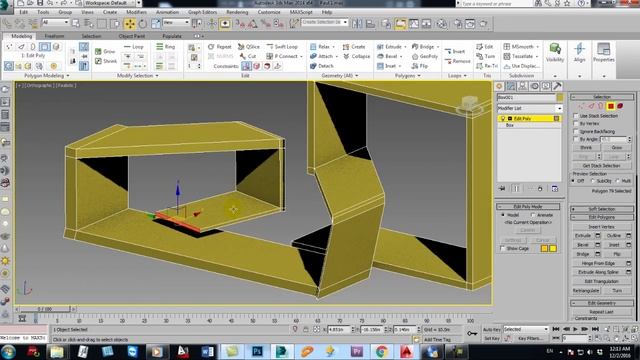Screen dimensions: 640x360
Task: Enable Show Cage checkbox
Action: tap(502, 248)
